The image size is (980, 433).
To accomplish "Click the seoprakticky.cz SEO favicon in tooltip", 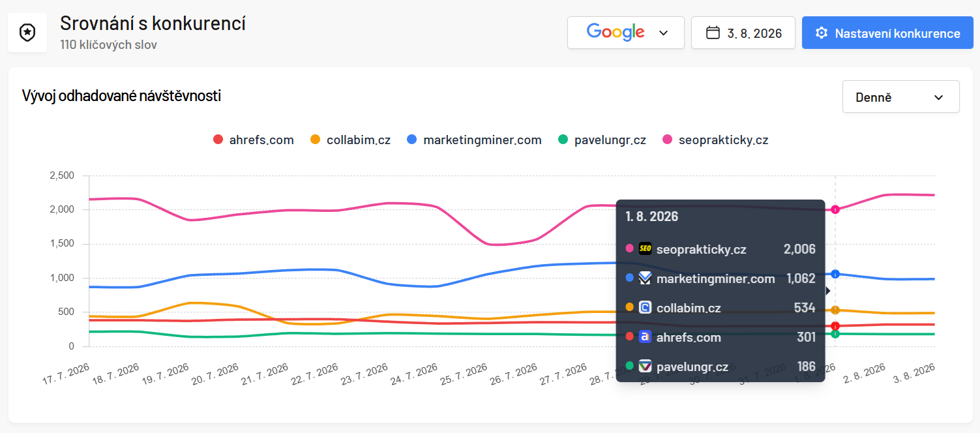I will coord(645,248).
